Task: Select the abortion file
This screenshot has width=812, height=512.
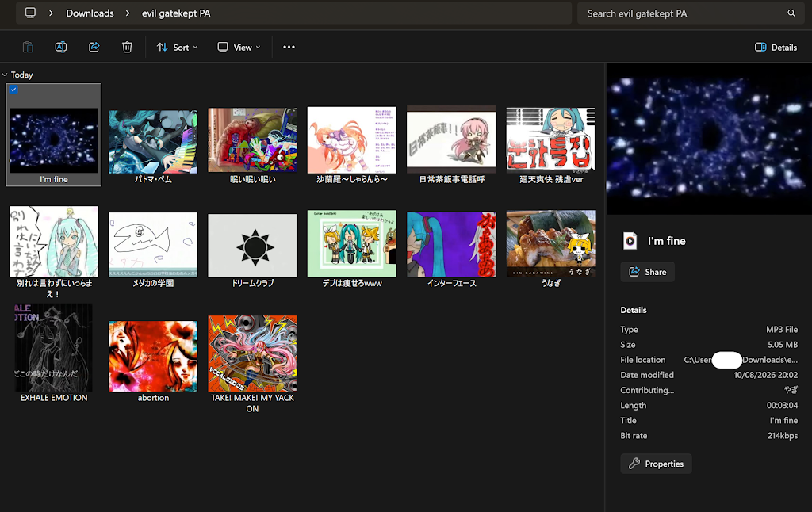Action: click(x=153, y=361)
